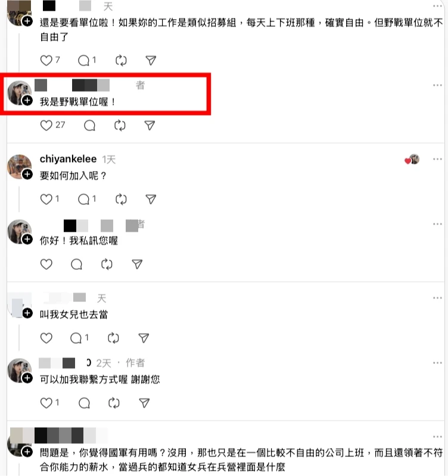Viewport: 448px width, 476px height.
Task: Share the 你好！我私訊您喔 comment
Action: coord(137,264)
